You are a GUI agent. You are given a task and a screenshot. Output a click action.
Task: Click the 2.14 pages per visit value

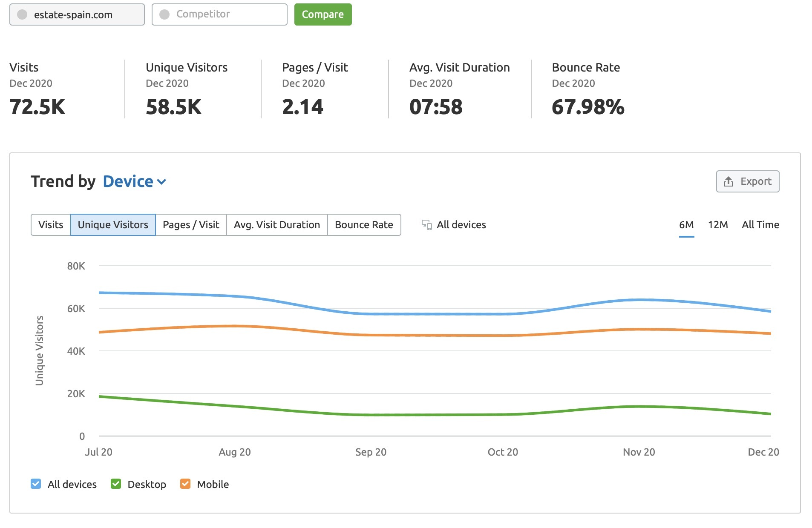tap(302, 106)
